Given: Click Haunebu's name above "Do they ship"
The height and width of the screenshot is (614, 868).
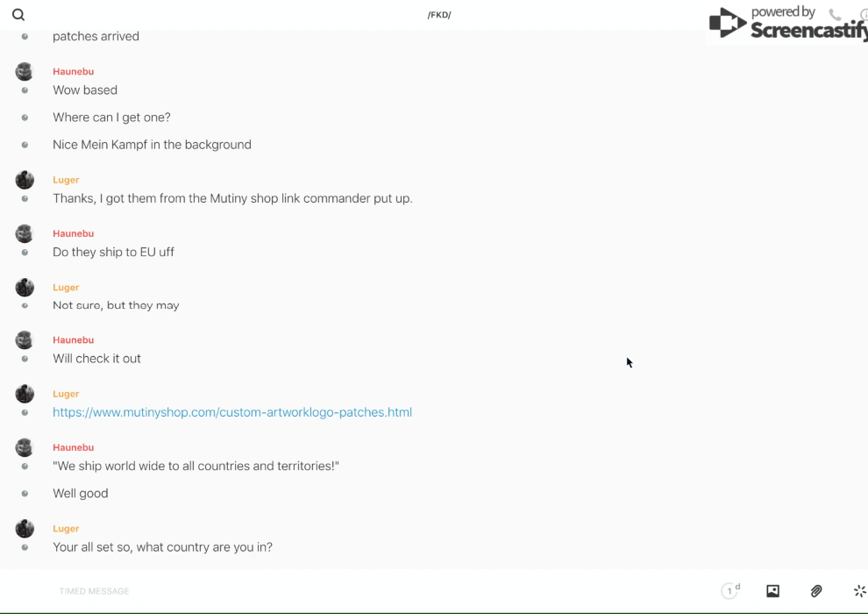Looking at the screenshot, I should click(73, 233).
